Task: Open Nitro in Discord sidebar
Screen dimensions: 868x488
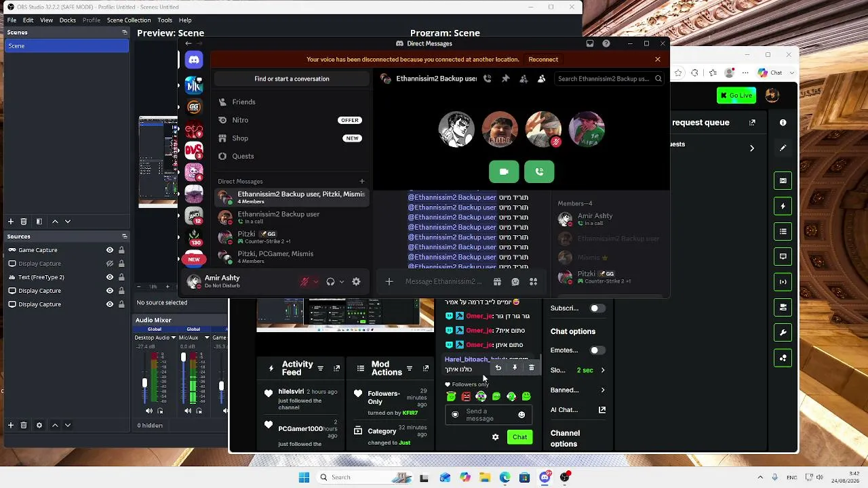Action: pos(292,120)
